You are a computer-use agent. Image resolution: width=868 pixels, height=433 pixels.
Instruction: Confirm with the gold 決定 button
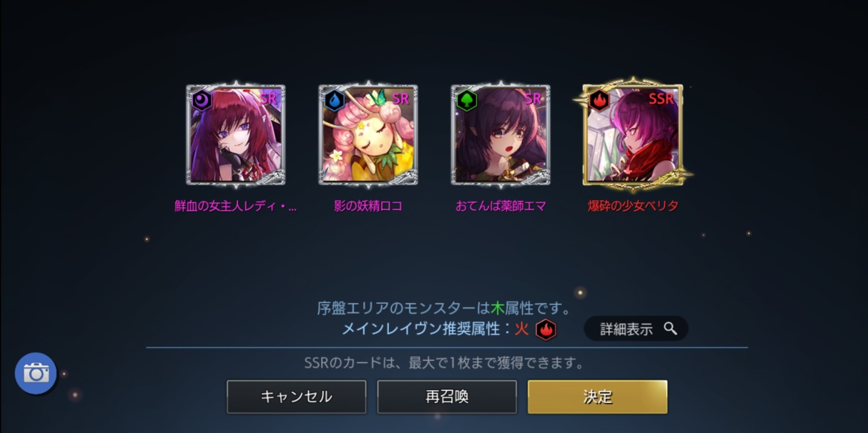pos(598,397)
